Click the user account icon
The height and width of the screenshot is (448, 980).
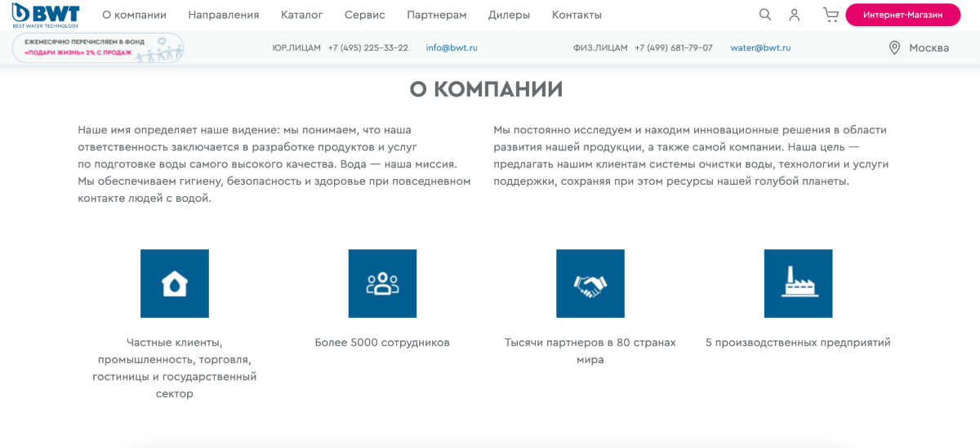point(794,15)
